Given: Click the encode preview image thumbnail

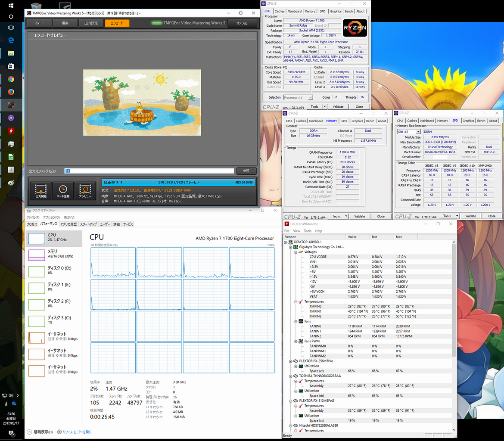Looking at the screenshot, I should pyautogui.click(x=142, y=102).
